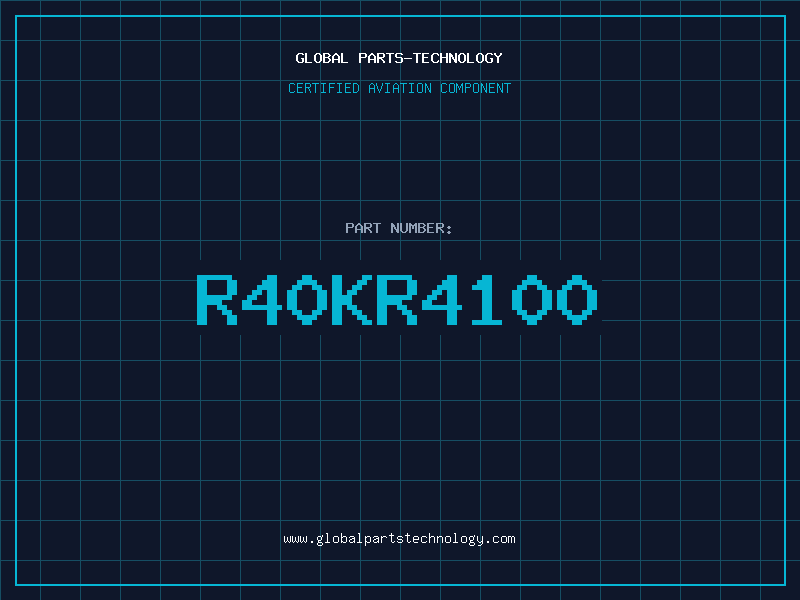Select the PARTS-TECHNOLOGY header text
This screenshot has height=600, width=800.
click(430, 58)
